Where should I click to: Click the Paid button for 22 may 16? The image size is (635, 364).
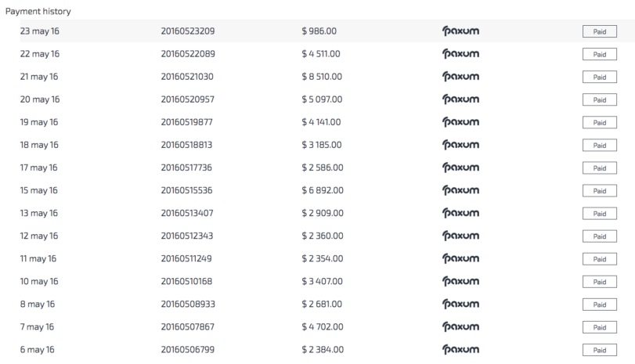tap(599, 54)
